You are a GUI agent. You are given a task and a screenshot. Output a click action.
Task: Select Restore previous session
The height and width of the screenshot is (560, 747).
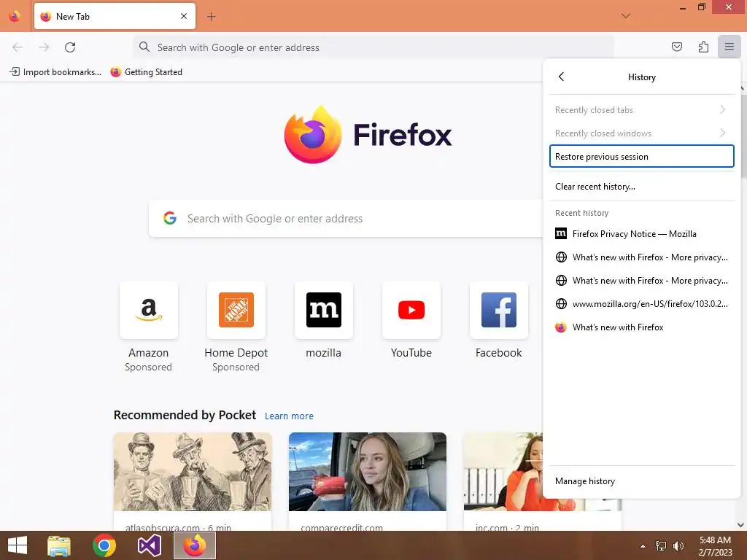point(642,157)
